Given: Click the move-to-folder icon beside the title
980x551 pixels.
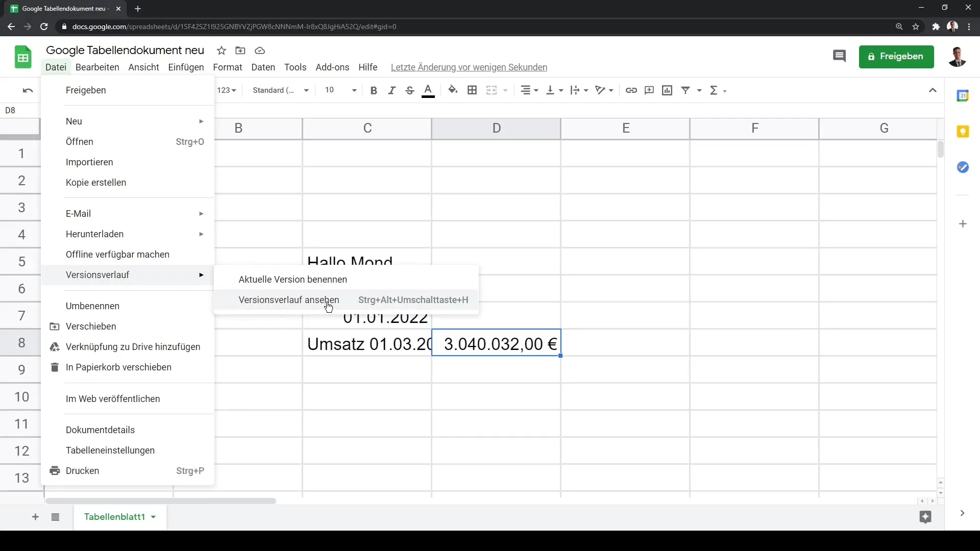Looking at the screenshot, I should coord(240,51).
